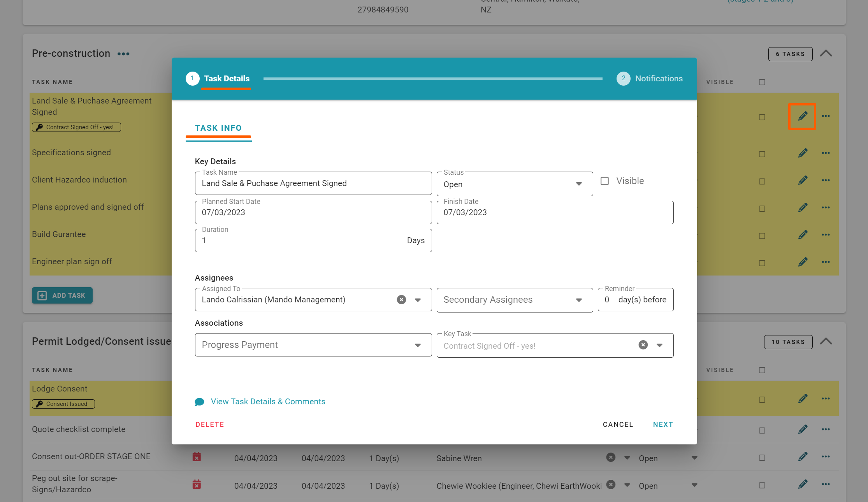
Task: Select the TASK INFO tab
Action: [x=218, y=128]
